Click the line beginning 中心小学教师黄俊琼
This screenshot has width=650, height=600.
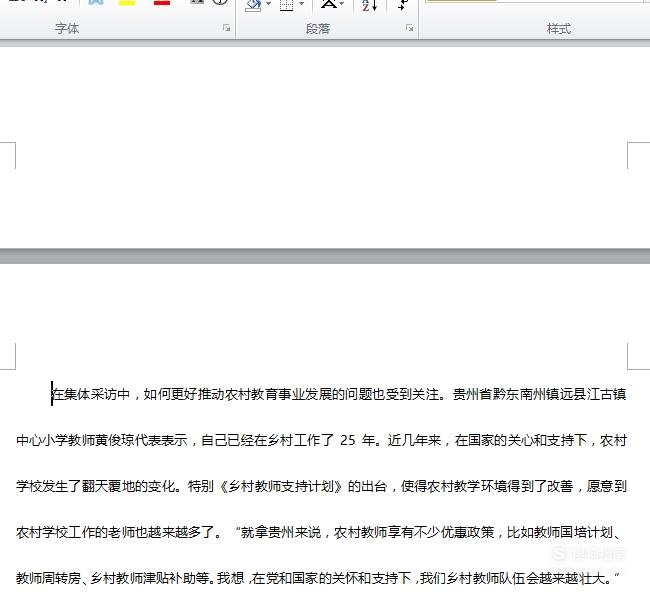[x=321, y=440]
